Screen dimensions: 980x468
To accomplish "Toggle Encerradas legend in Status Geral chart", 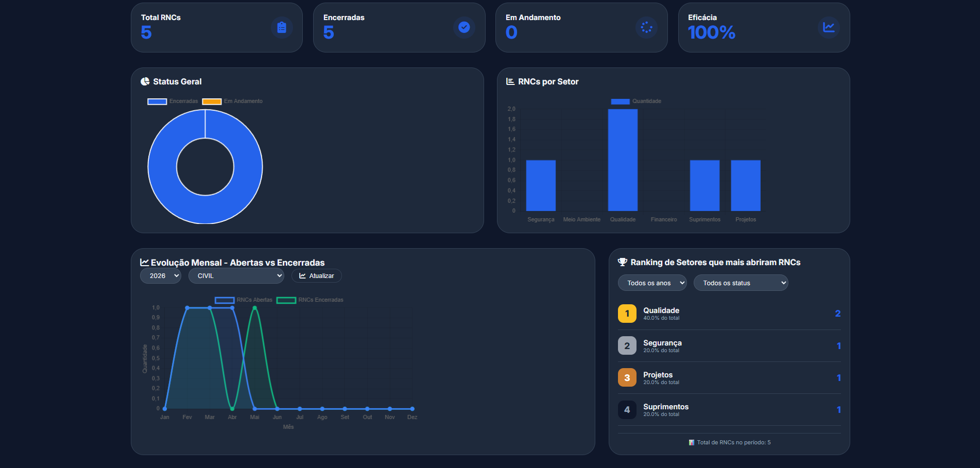I will click(x=173, y=101).
